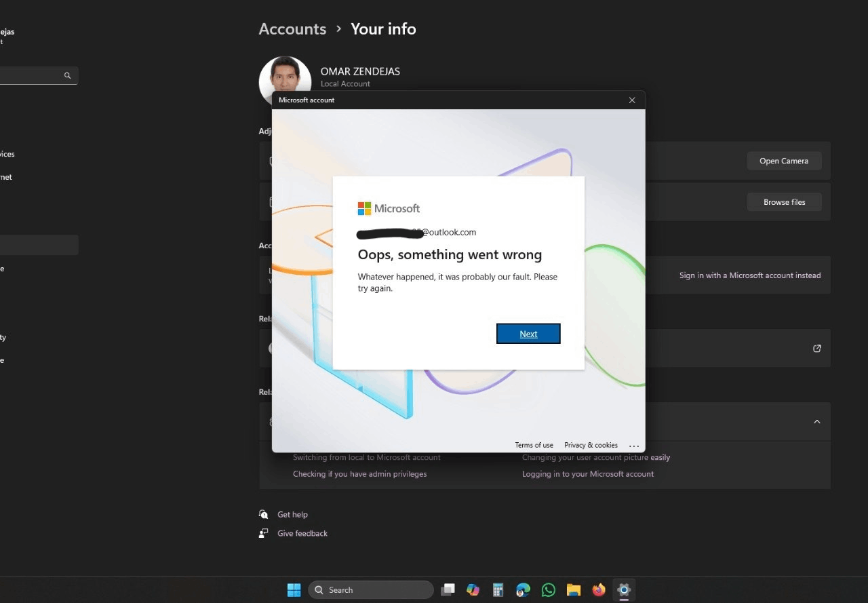Click Get help link
This screenshot has width=868, height=603.
tap(292, 515)
